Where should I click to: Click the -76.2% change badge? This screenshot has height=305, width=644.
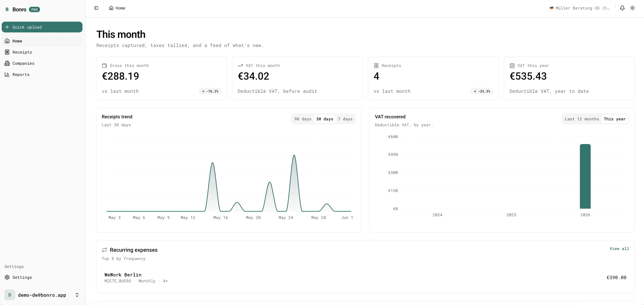(x=210, y=91)
